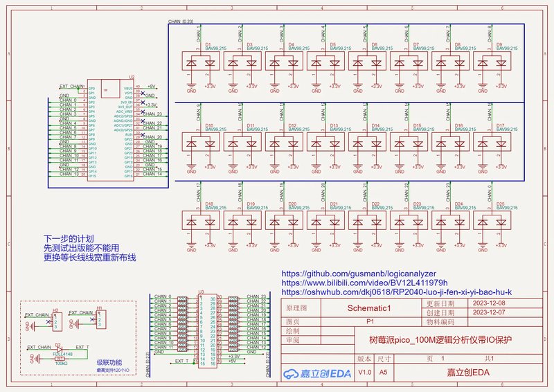Viewport: 554px width, 392px height.
Task: Select the U3 pin header component
Action: [x=207, y=331]
